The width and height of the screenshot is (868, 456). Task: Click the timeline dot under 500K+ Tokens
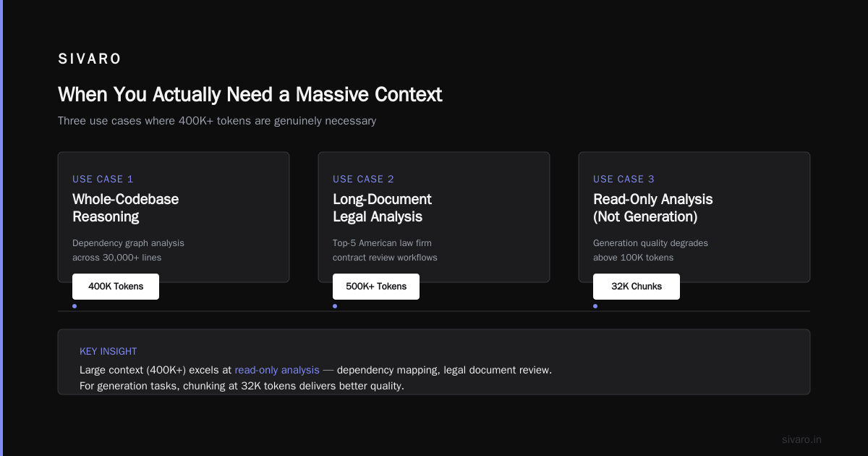click(335, 306)
